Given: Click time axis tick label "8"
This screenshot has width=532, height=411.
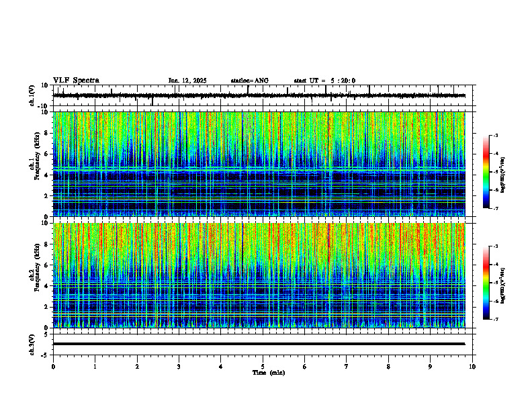Looking at the screenshot, I should pyautogui.click(x=388, y=367).
